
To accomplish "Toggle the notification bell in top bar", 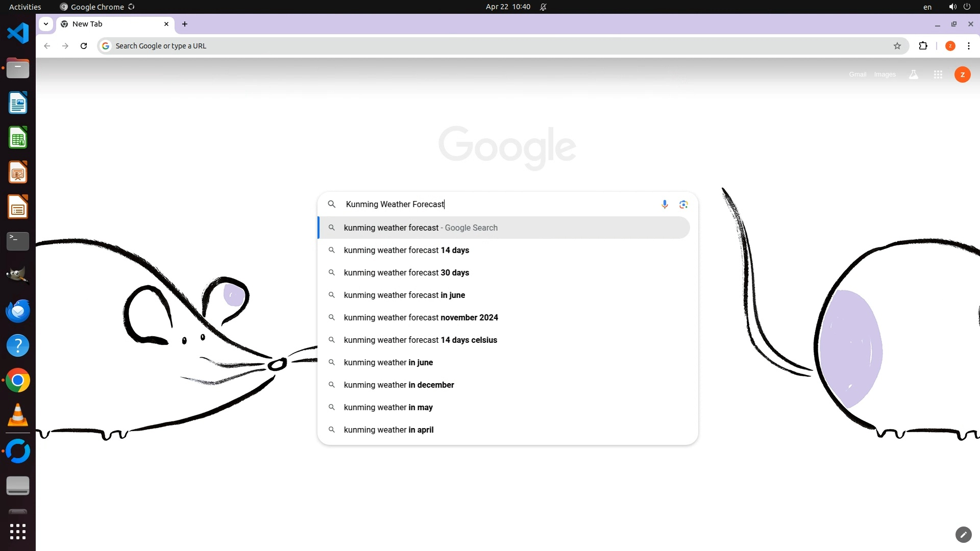I will point(543,7).
